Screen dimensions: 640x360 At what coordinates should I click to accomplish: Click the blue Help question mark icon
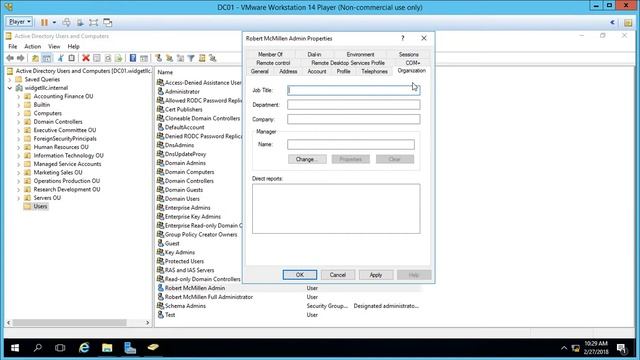(x=133, y=58)
